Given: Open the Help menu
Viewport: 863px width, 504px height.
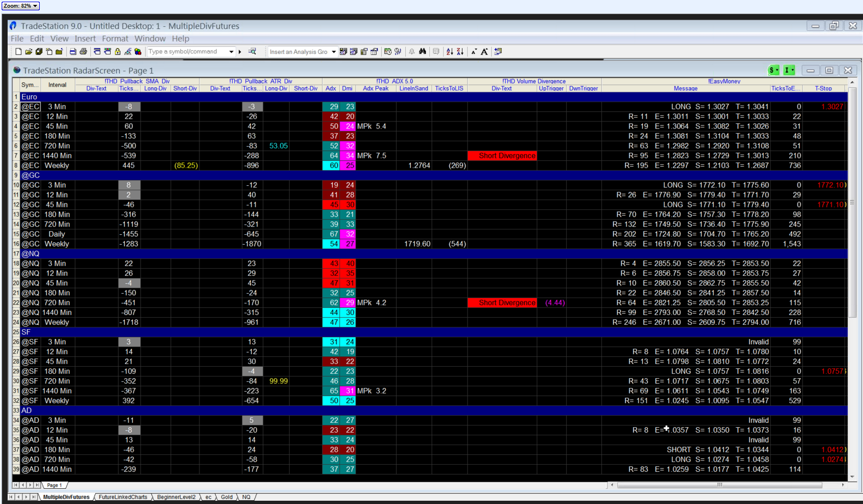Looking at the screenshot, I should click(180, 39).
